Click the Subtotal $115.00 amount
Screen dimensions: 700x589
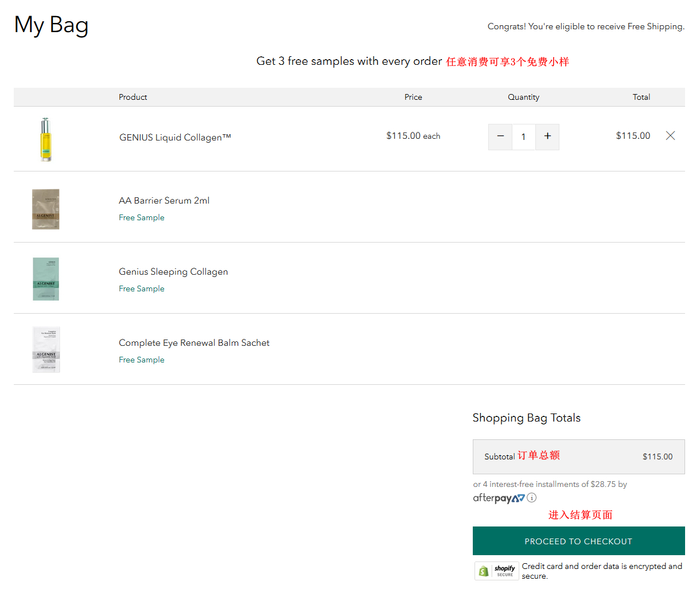pyautogui.click(x=658, y=457)
